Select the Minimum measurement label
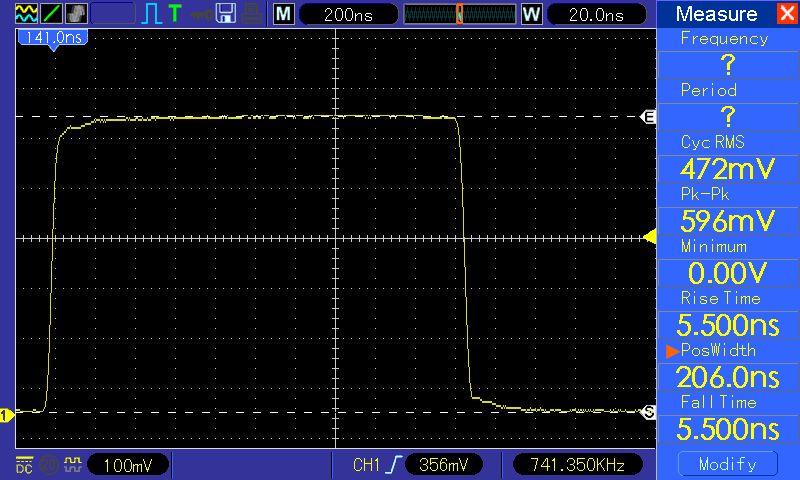The image size is (800, 480). point(714,246)
